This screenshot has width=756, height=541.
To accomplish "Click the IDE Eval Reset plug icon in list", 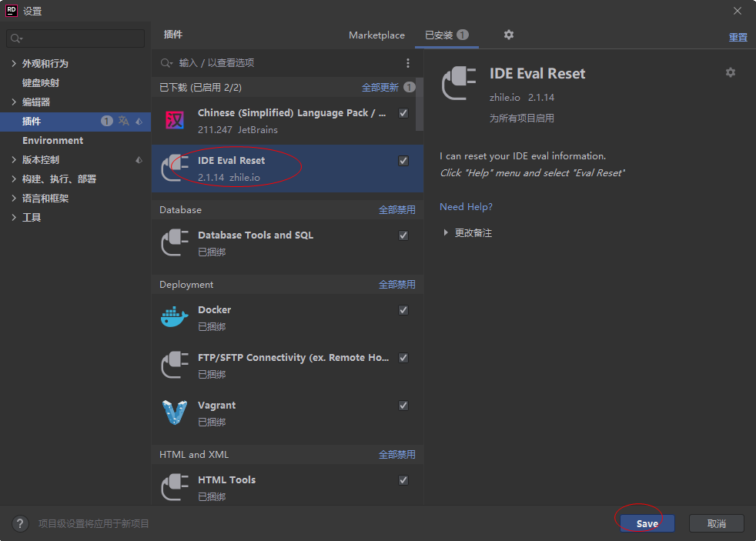I will point(175,168).
